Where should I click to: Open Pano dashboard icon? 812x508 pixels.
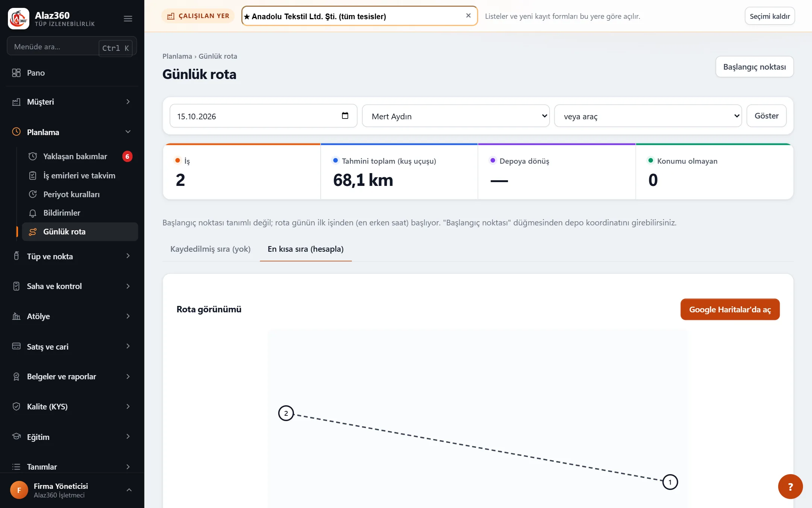[16, 73]
